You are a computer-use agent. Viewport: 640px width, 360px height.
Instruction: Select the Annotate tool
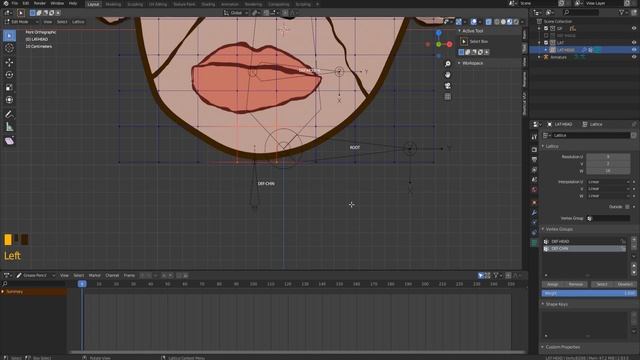[9, 114]
